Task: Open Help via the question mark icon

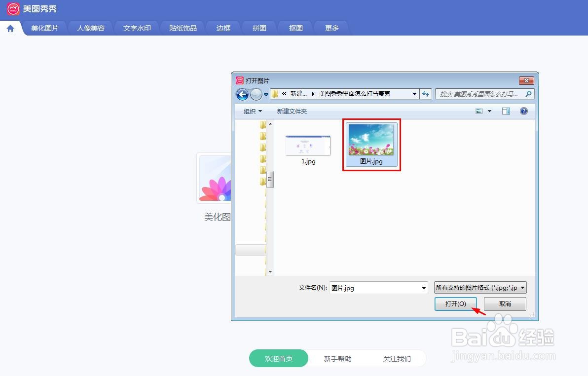Action: (x=524, y=111)
